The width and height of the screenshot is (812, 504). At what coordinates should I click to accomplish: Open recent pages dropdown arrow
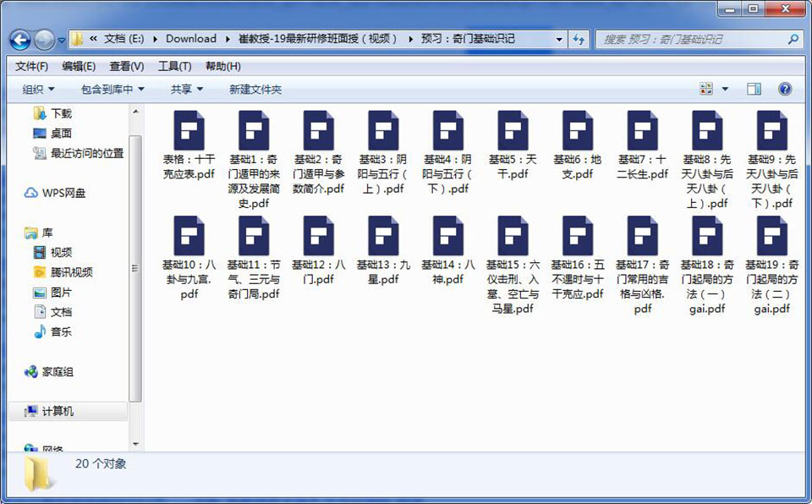pos(62,40)
